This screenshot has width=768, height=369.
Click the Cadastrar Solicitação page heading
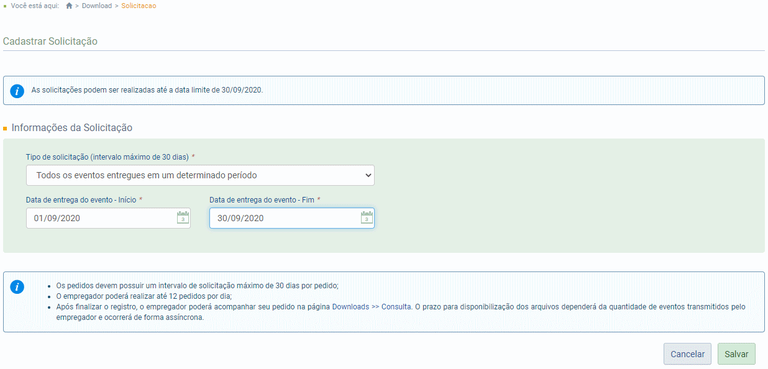coord(50,42)
